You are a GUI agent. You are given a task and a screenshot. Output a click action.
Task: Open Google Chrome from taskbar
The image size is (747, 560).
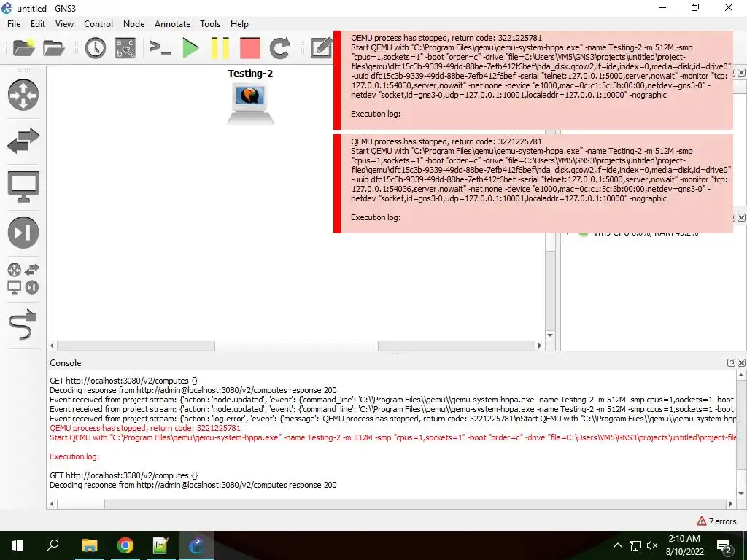125,545
